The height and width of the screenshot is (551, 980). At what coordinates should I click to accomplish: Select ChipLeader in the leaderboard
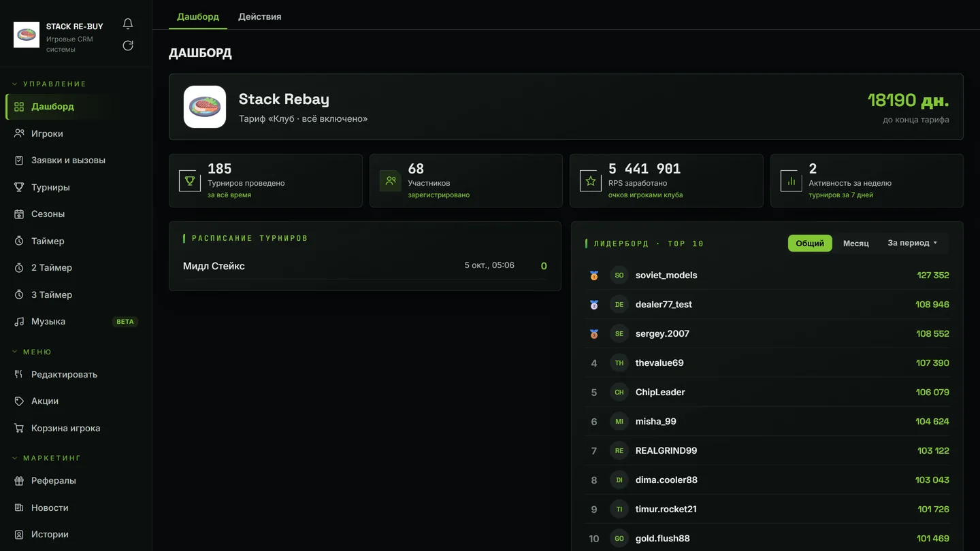click(768, 393)
